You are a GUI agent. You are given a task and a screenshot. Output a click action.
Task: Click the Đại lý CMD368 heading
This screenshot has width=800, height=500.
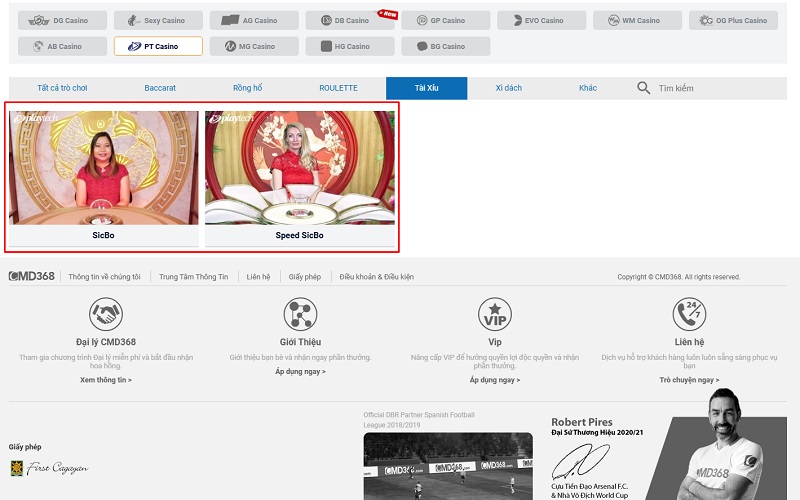point(106,342)
